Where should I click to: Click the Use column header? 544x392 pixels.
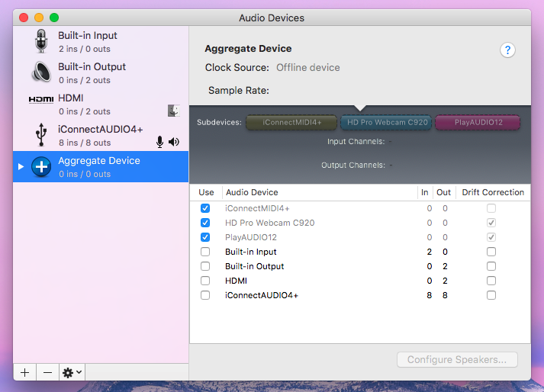pyautogui.click(x=206, y=192)
